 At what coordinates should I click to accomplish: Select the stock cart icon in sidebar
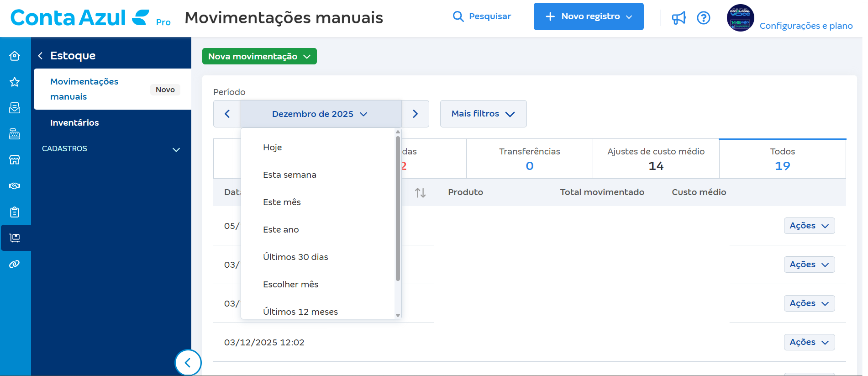pyautogui.click(x=15, y=238)
